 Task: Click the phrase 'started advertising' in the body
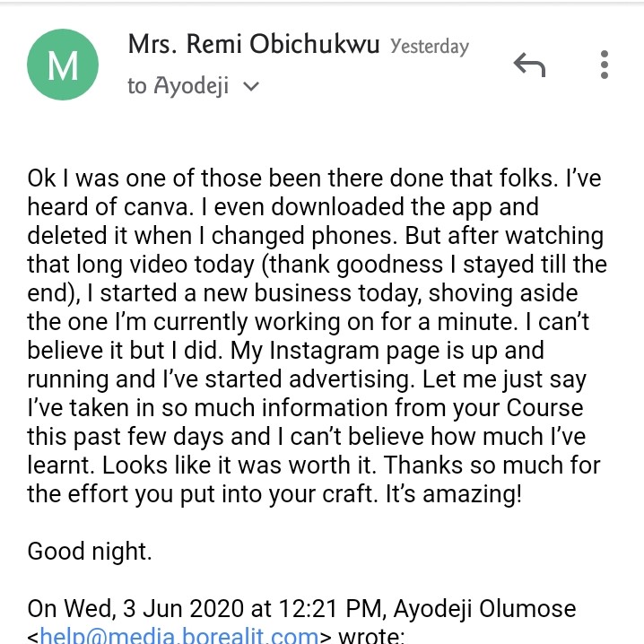point(307,379)
